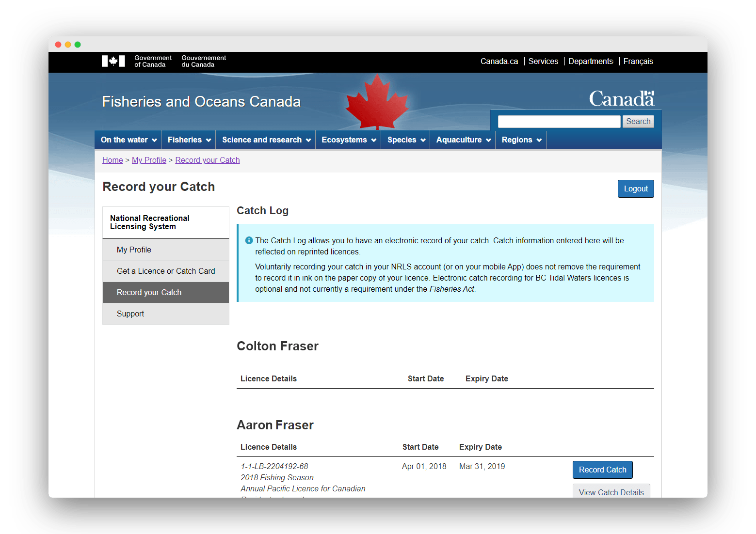Image resolution: width=756 pixels, height=534 pixels.
Task: Click the Mar 31, 2019 expiry date
Action: click(x=482, y=467)
